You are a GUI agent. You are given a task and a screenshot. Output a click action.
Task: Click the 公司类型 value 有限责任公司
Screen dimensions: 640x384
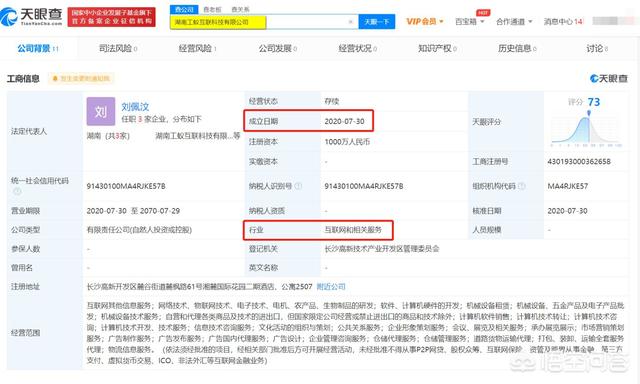(139, 230)
